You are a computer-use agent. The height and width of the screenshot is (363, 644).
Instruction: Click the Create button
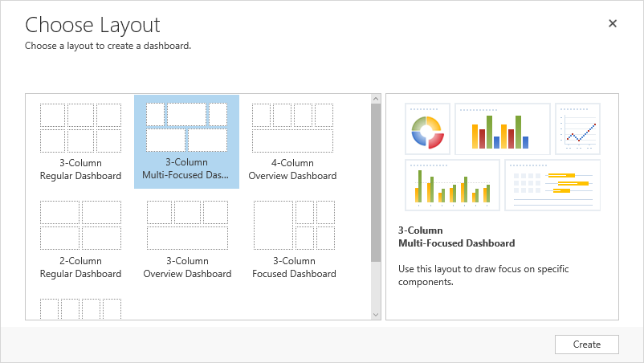tap(586, 345)
